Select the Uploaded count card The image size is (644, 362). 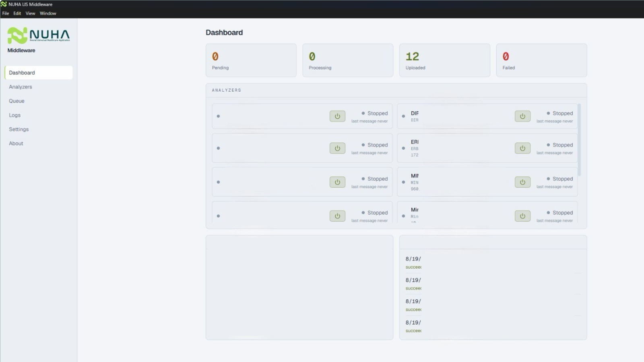pos(445,60)
